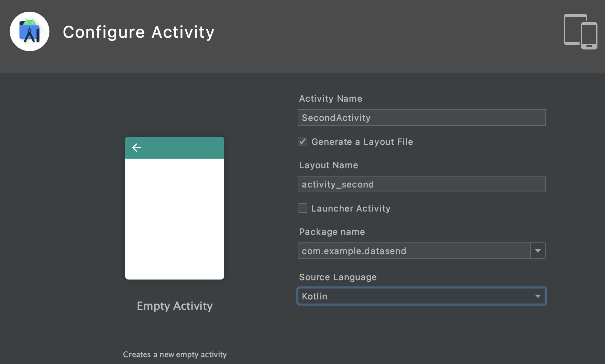The image size is (605, 364).
Task: Click the Empty Activity preview thumbnail
Action: click(175, 219)
